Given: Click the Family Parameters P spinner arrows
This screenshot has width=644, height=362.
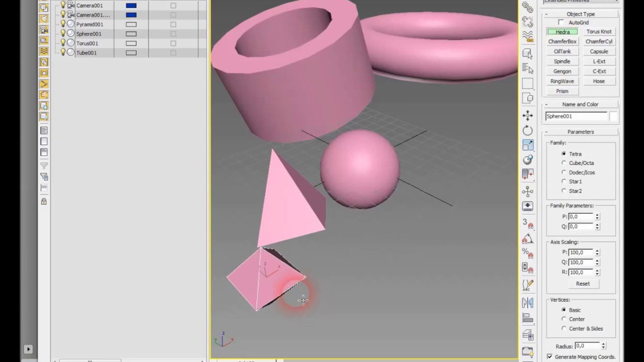Looking at the screenshot, I should click(597, 217).
